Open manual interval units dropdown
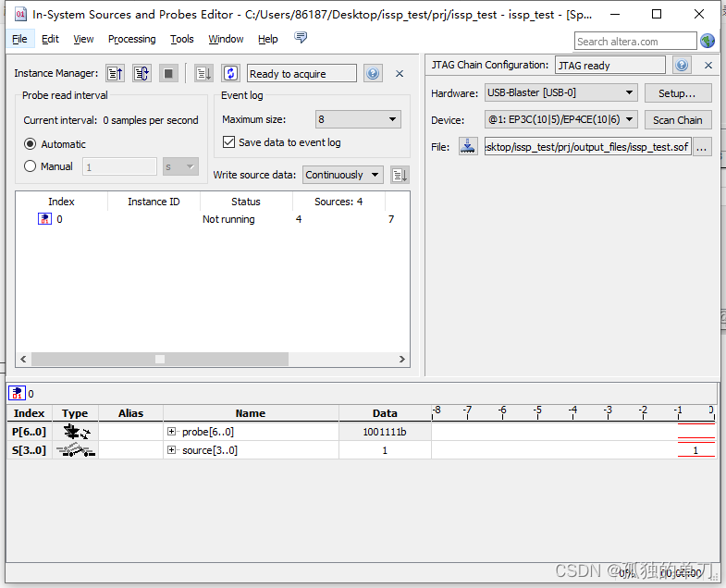 (x=180, y=166)
